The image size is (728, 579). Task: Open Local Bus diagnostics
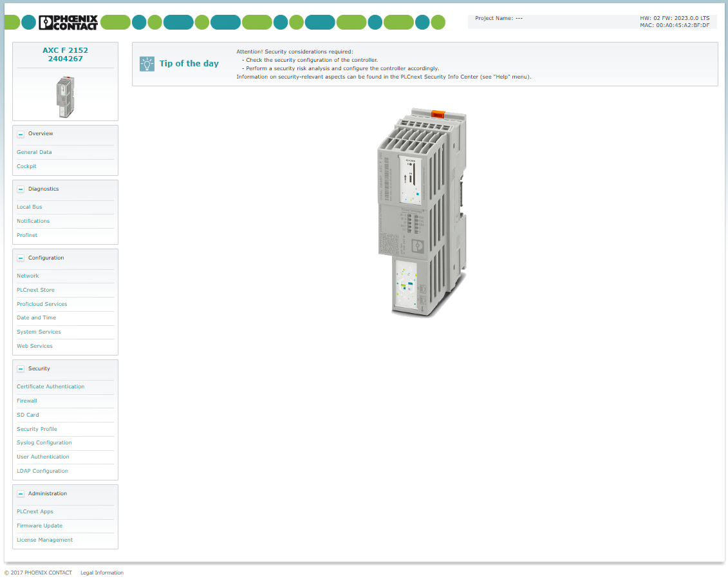click(29, 207)
